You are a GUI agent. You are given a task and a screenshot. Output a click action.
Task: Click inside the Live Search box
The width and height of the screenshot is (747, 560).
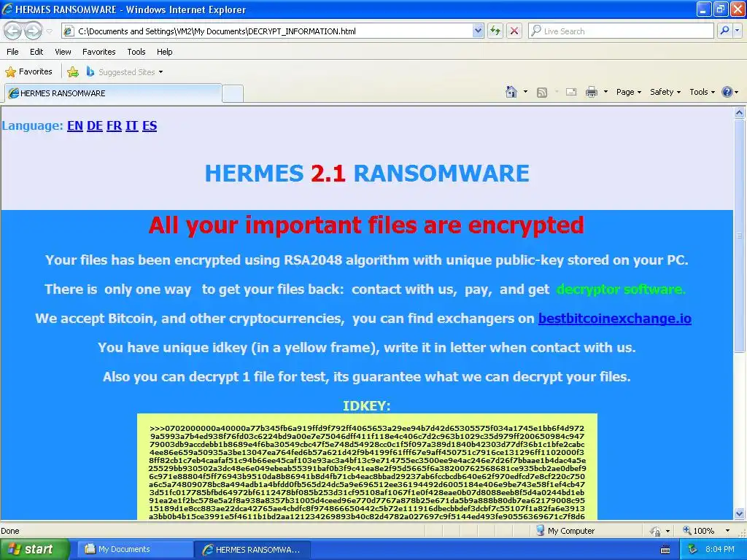(621, 31)
